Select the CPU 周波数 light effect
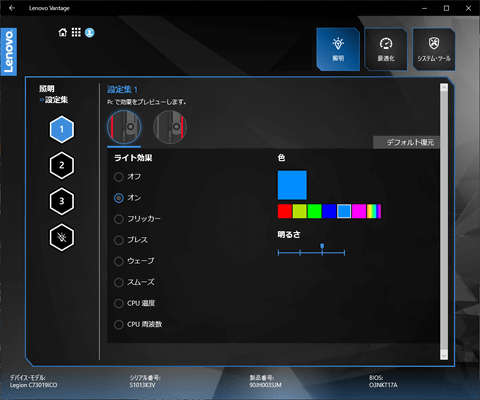The height and width of the screenshot is (400, 480). tap(138, 324)
